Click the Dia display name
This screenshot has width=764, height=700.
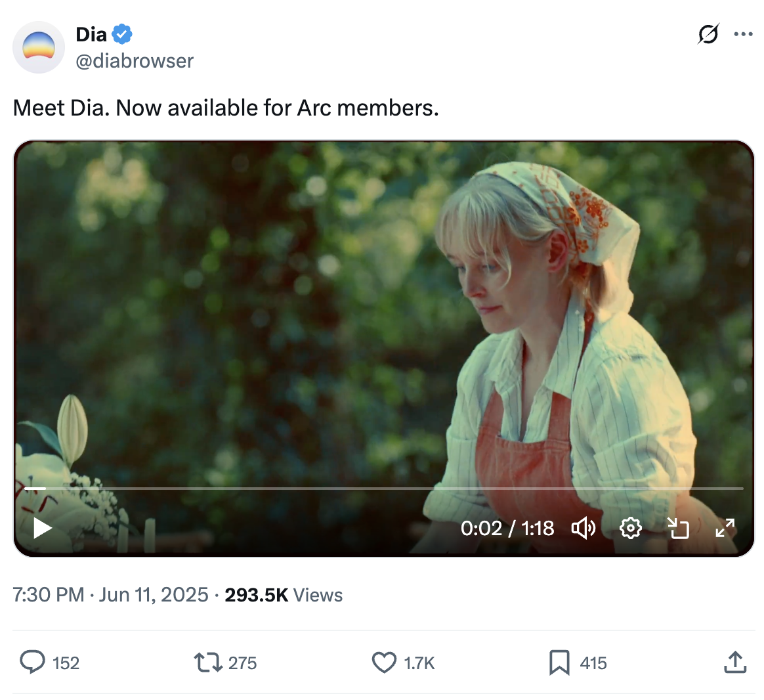91,34
